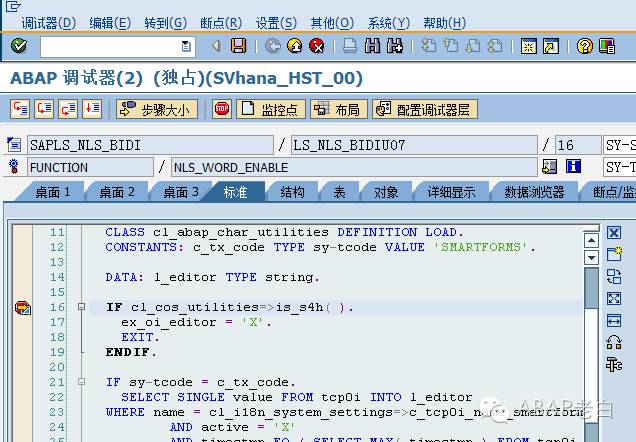This screenshot has width=636, height=442.
Task: Click the 配置调试器层 button
Action: (425, 109)
